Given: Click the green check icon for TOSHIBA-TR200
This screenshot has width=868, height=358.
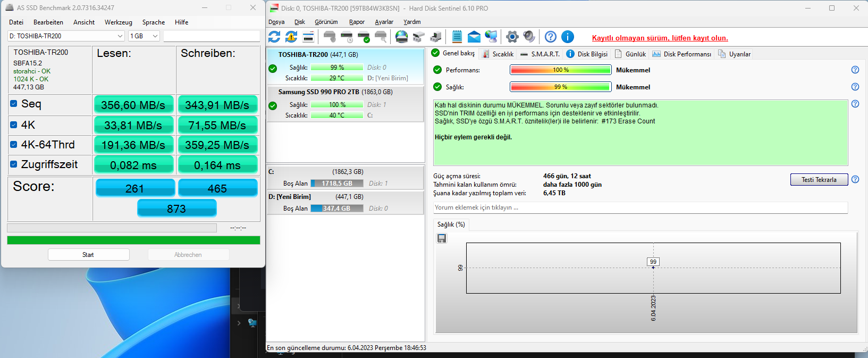Looking at the screenshot, I should (273, 69).
